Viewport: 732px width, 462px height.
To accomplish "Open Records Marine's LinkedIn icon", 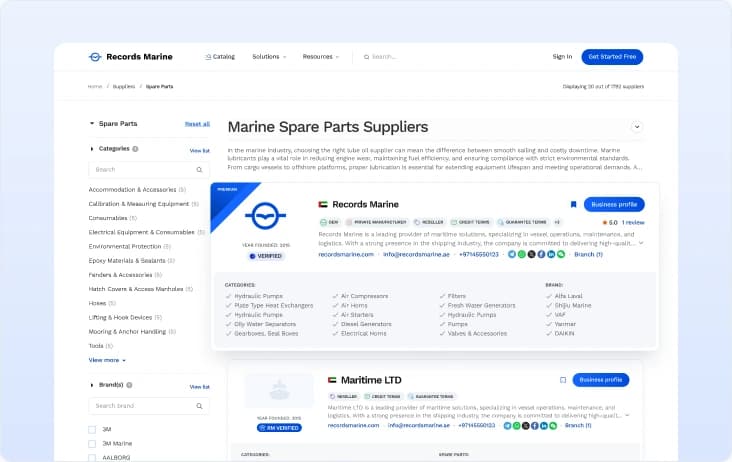I will [551, 254].
